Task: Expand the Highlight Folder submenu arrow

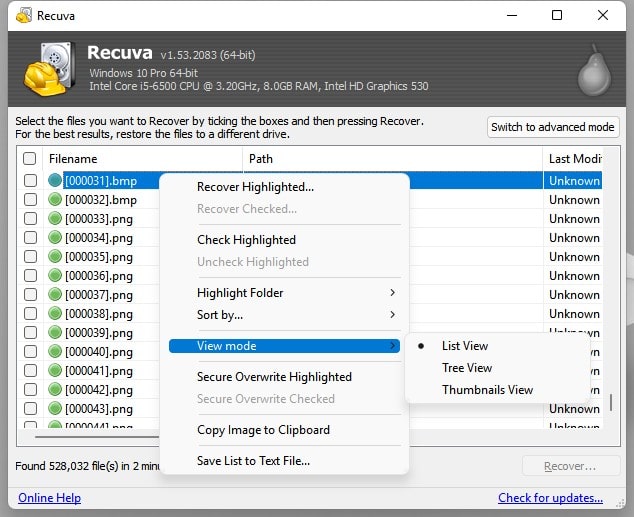Action: pos(392,293)
